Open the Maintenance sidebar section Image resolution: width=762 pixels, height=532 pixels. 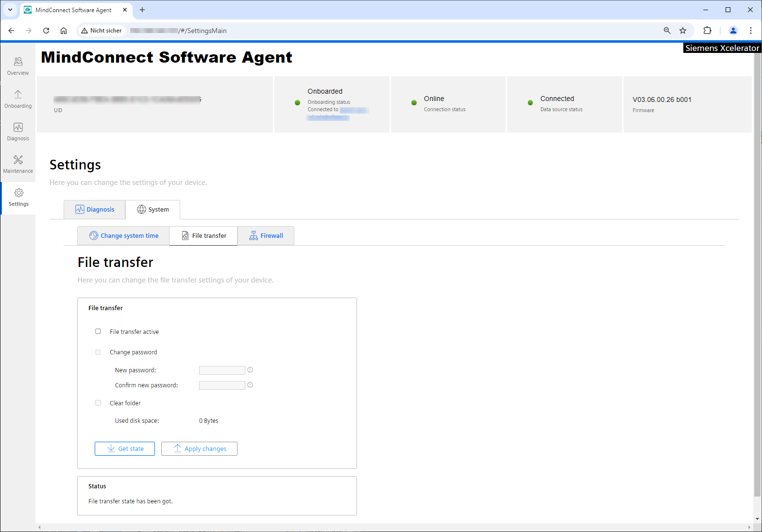(x=18, y=164)
